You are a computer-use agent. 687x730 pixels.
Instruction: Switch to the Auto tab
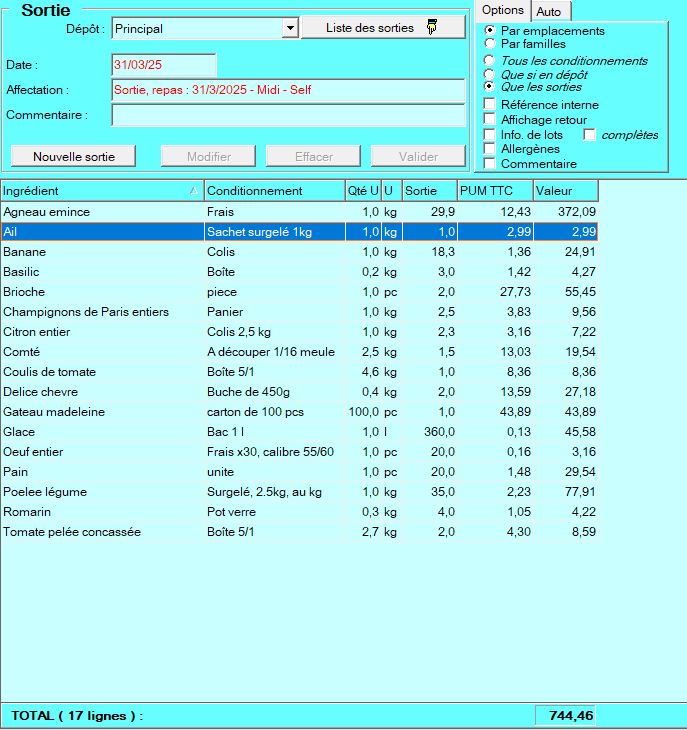(548, 11)
